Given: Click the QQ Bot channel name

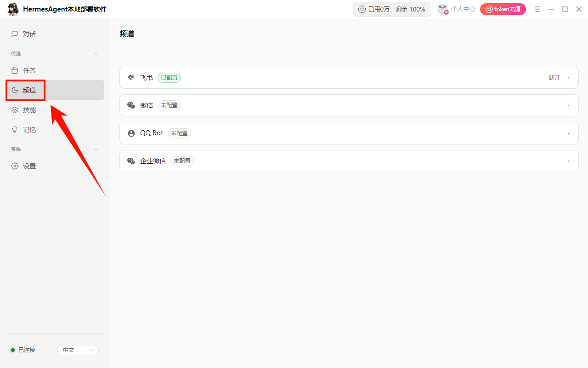Looking at the screenshot, I should [x=152, y=133].
